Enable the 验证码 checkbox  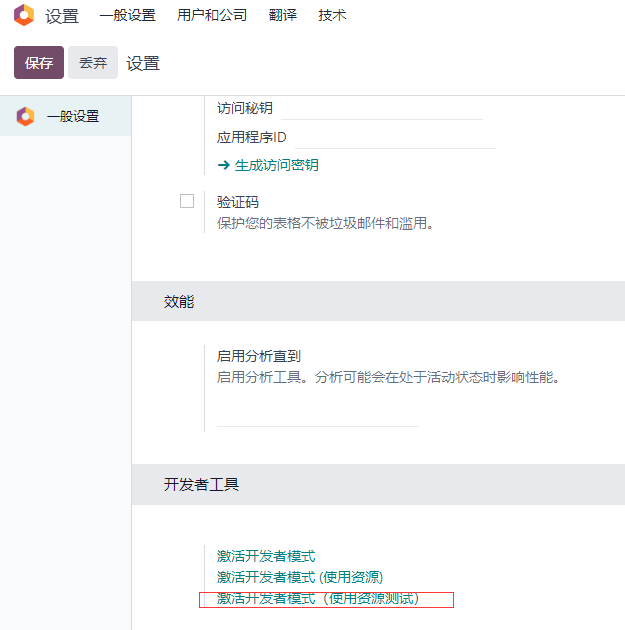coord(187,201)
